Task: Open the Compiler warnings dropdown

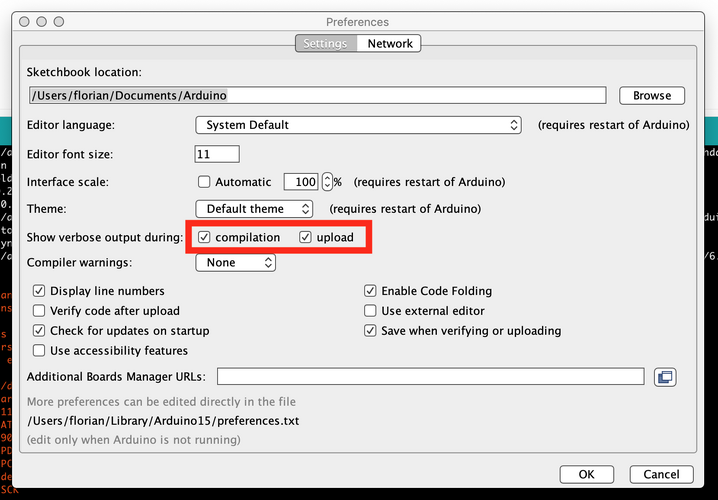Action: pos(235,262)
